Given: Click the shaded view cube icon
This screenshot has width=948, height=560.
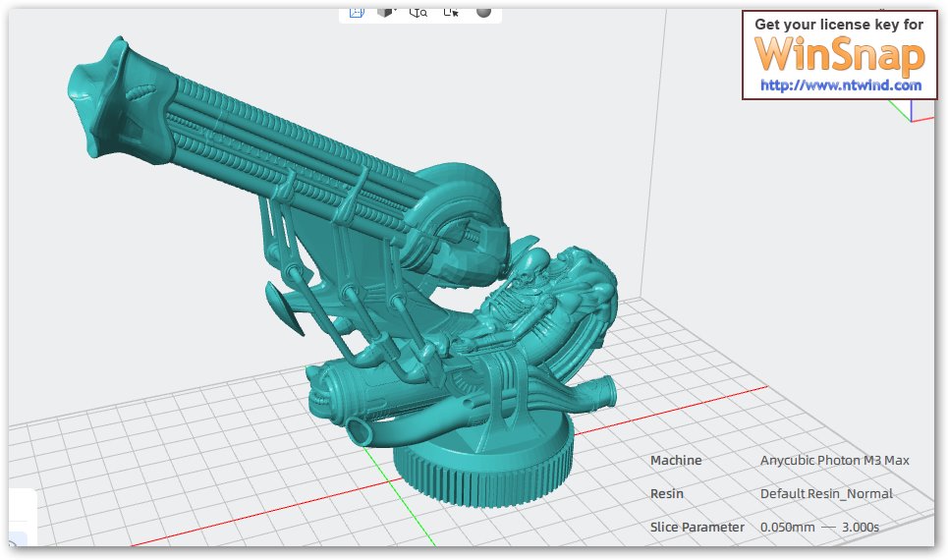Looking at the screenshot, I should click(x=384, y=12).
